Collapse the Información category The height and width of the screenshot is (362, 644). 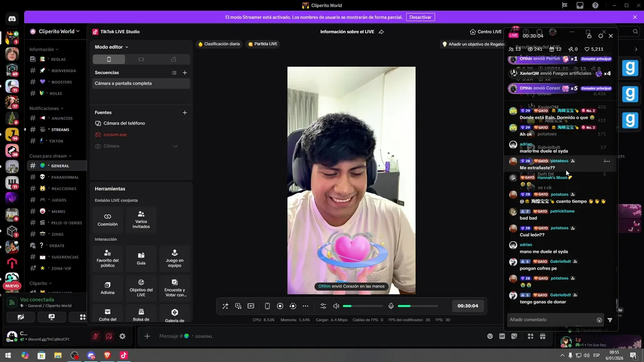pos(44,49)
